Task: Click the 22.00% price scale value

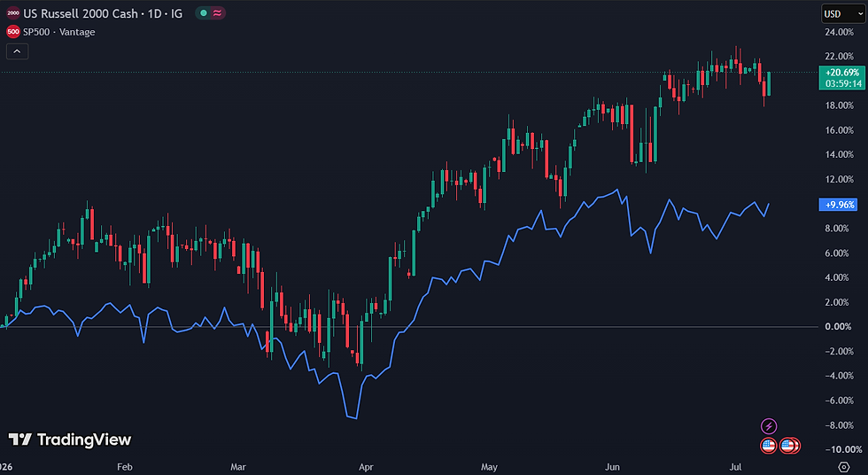Action: point(840,57)
